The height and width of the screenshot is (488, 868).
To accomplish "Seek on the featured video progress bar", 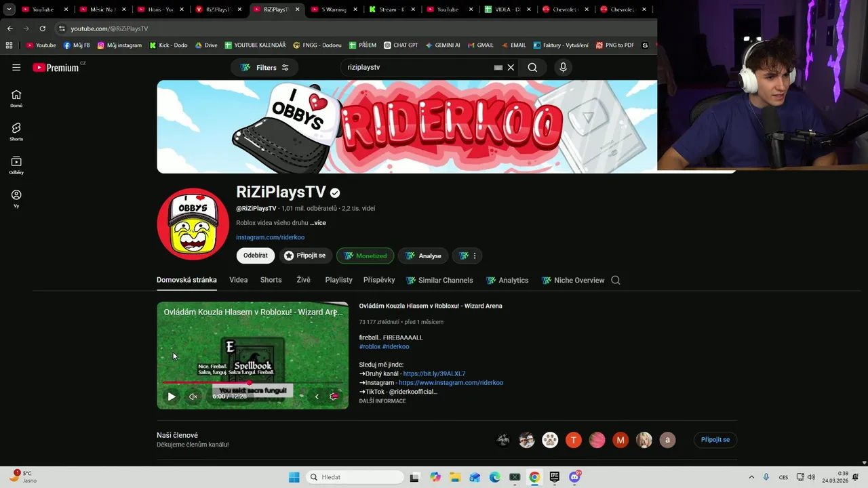I will click(x=252, y=383).
